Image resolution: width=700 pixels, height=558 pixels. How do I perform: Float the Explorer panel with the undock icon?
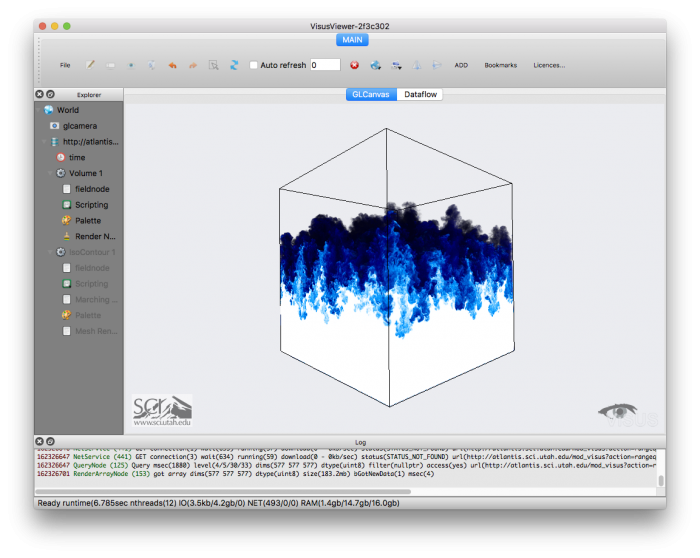(50, 94)
